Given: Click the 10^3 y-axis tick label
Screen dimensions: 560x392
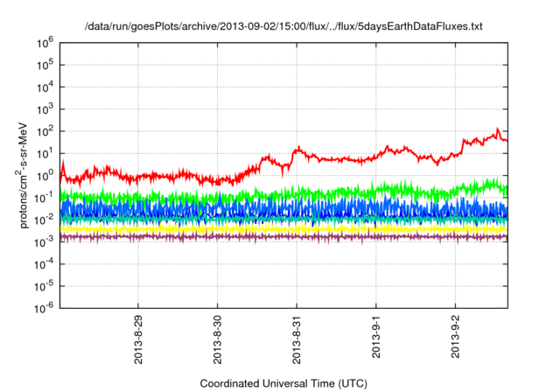Looking at the screenshot, I should [45, 109].
